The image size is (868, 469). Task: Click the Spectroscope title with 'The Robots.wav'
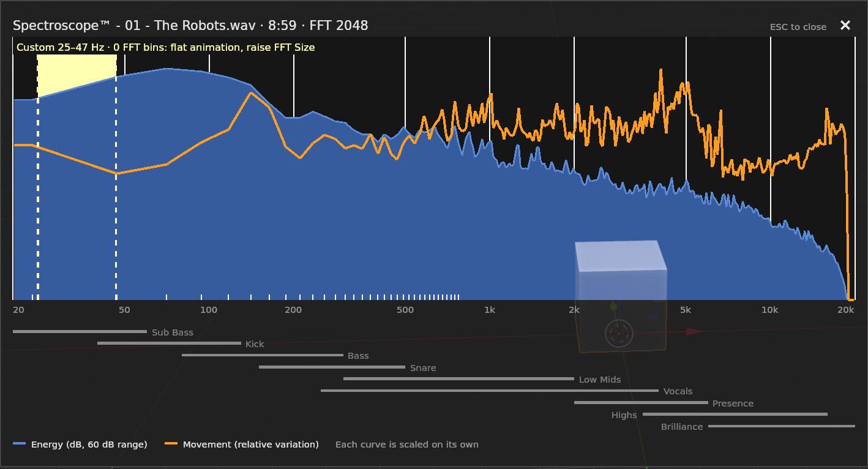coord(190,25)
